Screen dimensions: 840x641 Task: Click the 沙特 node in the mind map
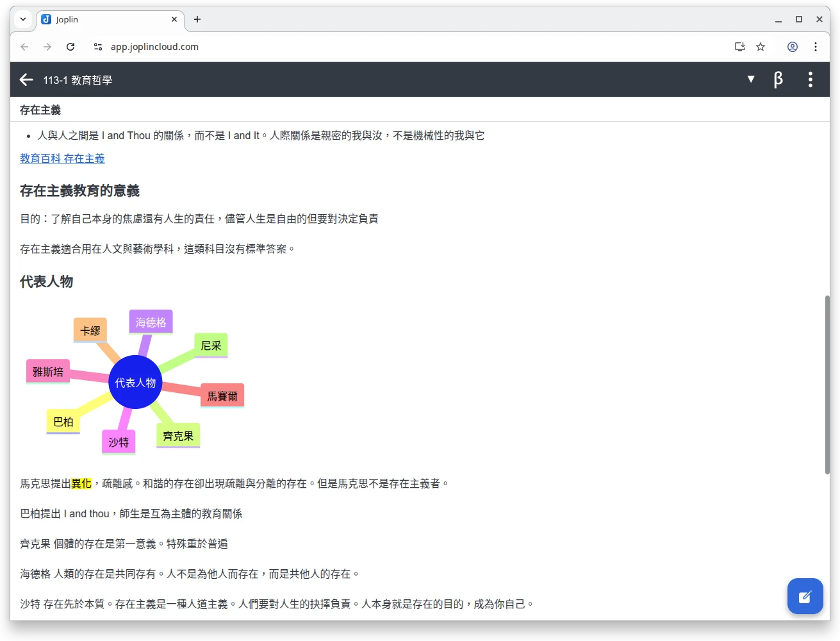pyautogui.click(x=119, y=442)
